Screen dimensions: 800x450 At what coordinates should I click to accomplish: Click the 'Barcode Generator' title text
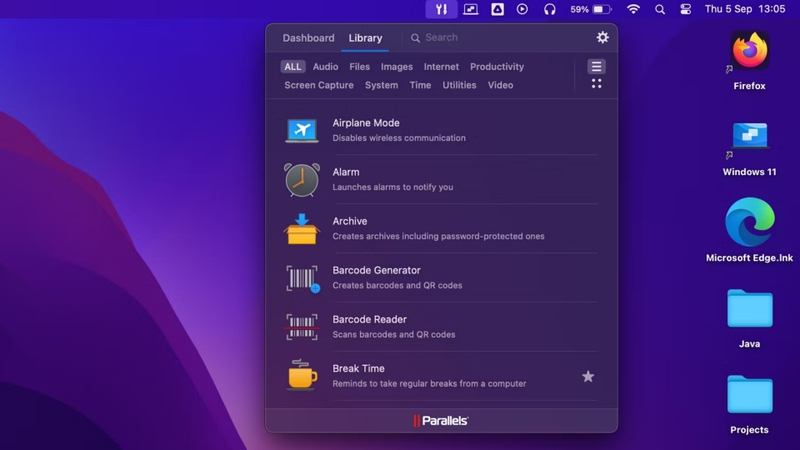pos(377,270)
